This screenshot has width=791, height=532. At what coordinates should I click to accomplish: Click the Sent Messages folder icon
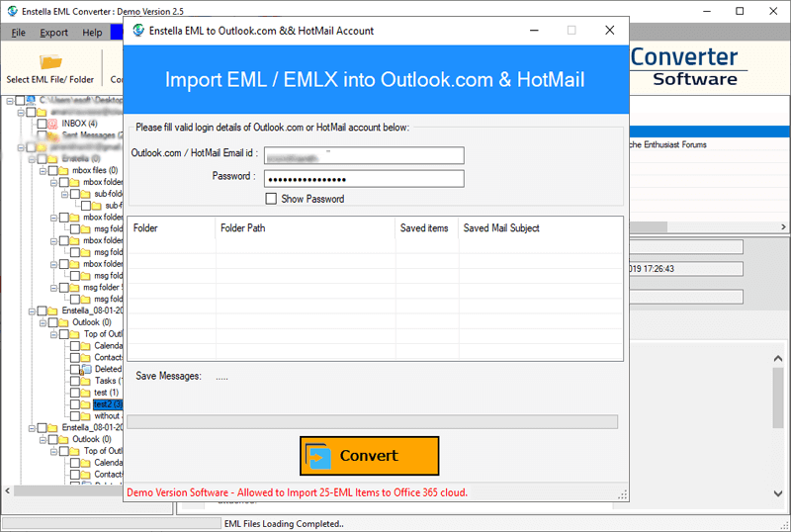pyautogui.click(x=53, y=135)
